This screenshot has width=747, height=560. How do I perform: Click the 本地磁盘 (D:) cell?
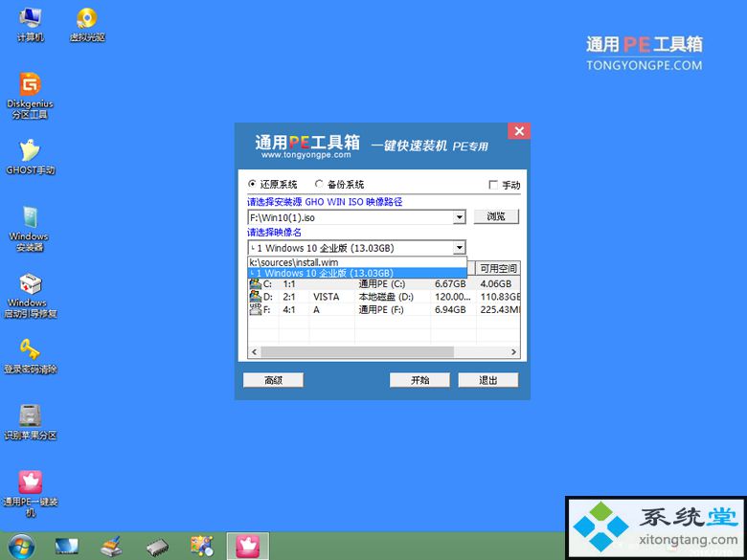click(x=386, y=297)
